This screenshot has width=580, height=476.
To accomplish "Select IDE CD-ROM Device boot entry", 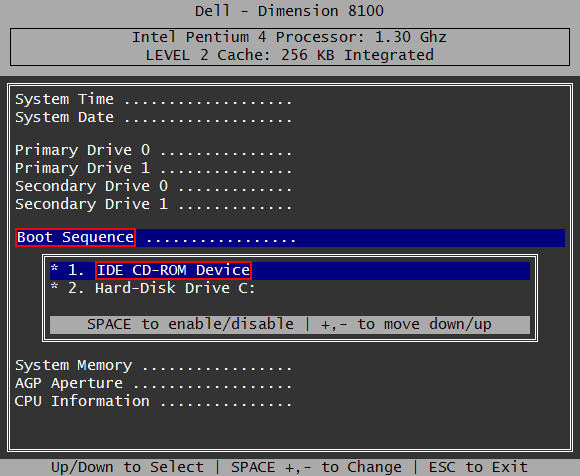I will (x=173, y=270).
